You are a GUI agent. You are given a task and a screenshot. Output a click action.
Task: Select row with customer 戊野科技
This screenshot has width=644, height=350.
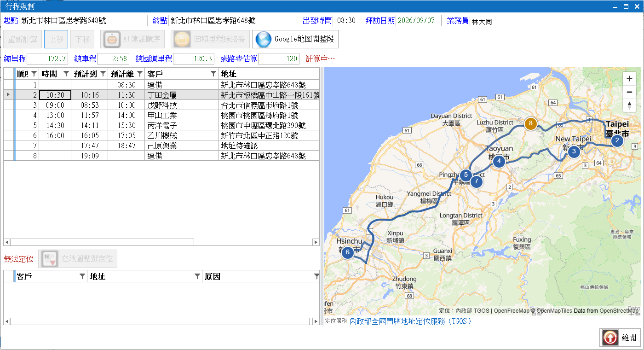161,105
